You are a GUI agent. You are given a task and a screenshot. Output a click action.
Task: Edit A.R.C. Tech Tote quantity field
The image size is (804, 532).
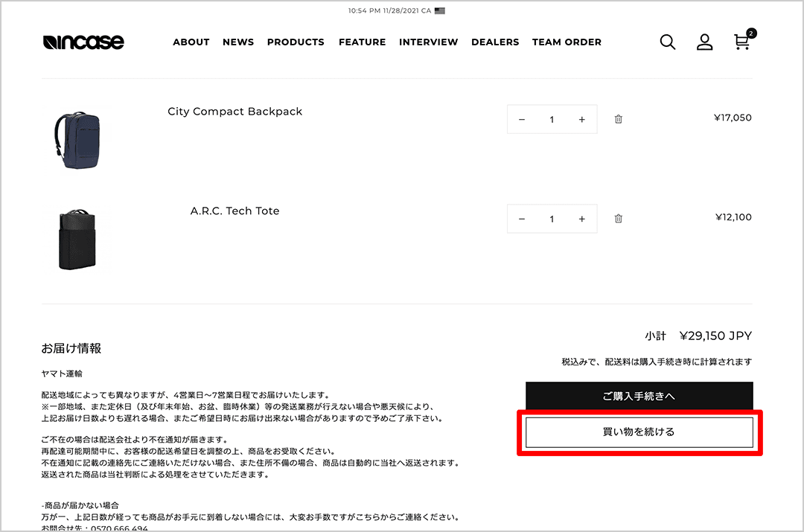click(x=552, y=219)
